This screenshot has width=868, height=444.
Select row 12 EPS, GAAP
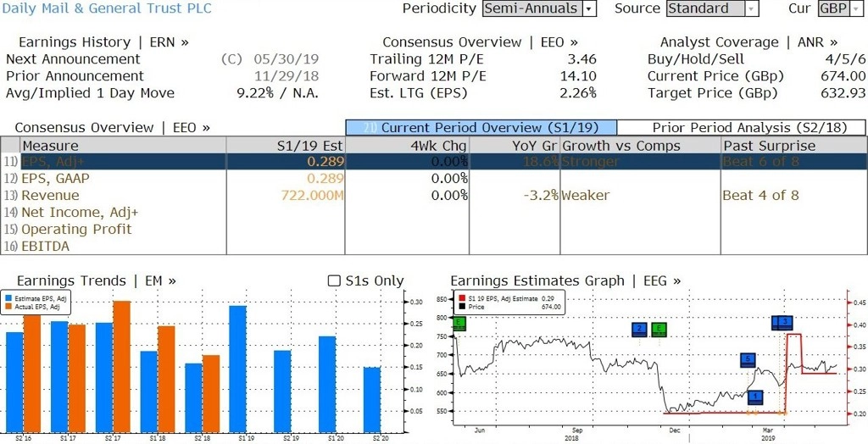click(434, 178)
